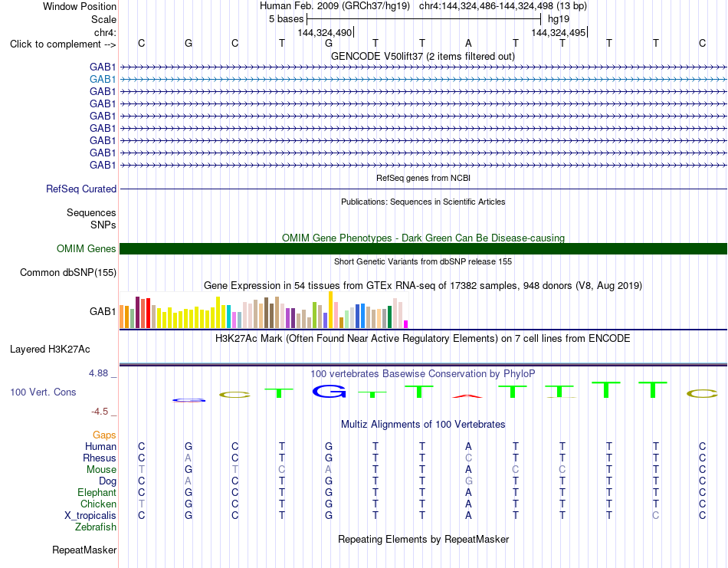
Task: Select the Zebrafish alignment row label
Action: 96,527
